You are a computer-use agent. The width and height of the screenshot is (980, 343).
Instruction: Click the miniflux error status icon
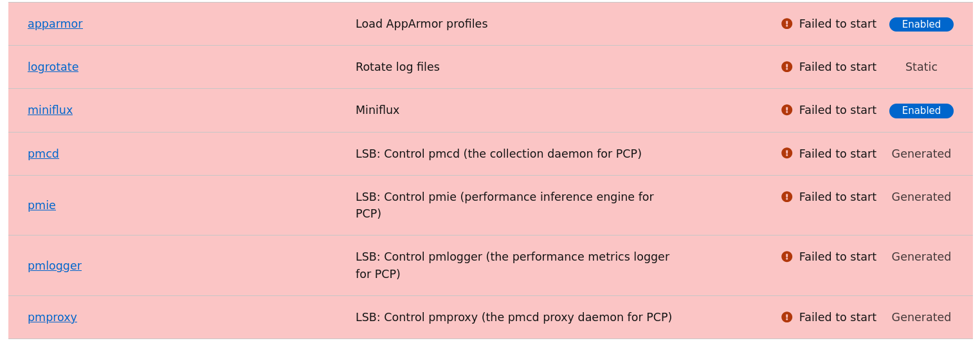coord(786,110)
